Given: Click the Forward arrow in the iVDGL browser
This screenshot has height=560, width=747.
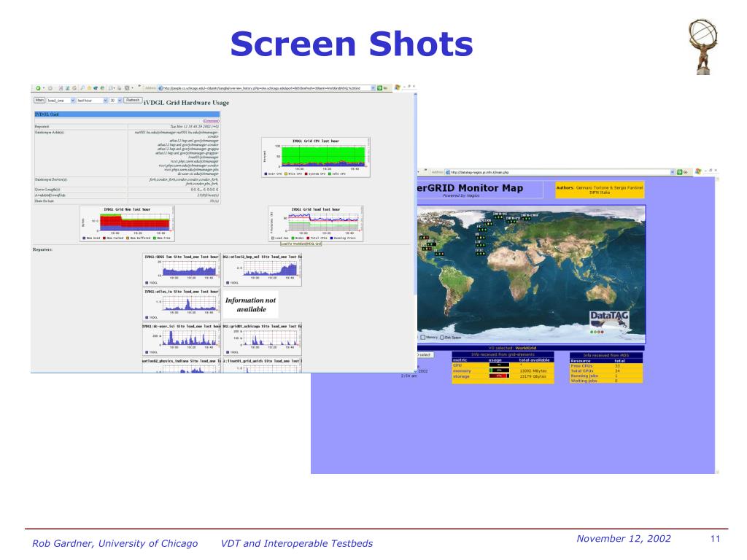Looking at the screenshot, I should 50,88.
